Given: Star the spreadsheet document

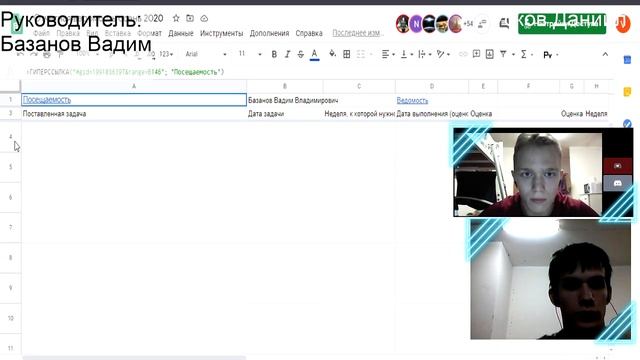Looking at the screenshot, I should (176, 18).
